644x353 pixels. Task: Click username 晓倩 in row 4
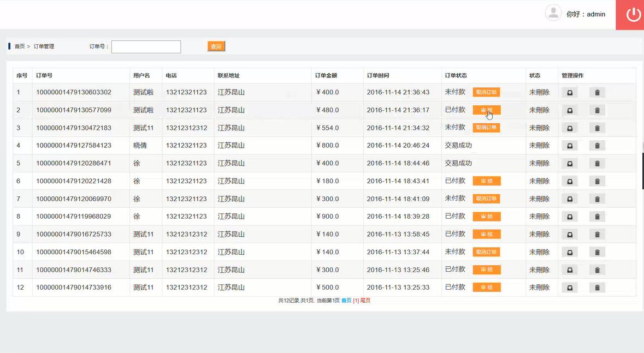(140, 145)
